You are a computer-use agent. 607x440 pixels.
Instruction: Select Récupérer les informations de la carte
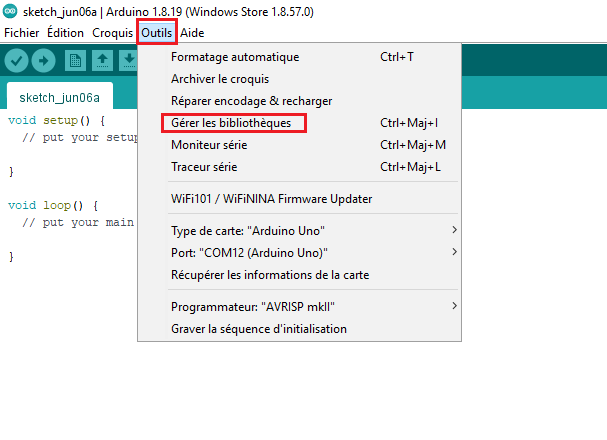(299, 275)
